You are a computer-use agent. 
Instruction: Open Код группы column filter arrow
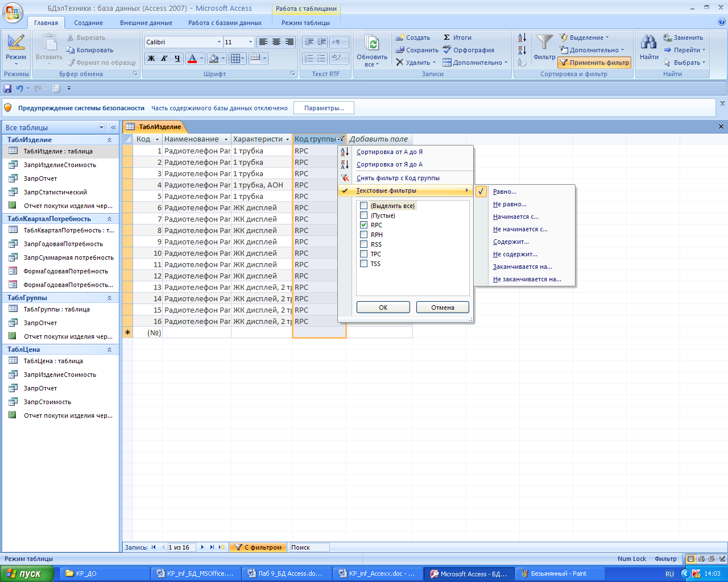tap(341, 139)
